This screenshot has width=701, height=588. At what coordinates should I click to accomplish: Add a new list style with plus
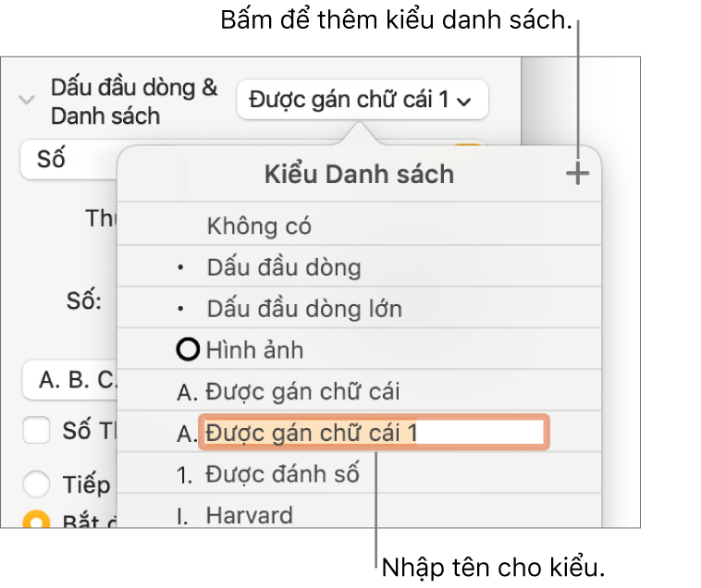(577, 174)
